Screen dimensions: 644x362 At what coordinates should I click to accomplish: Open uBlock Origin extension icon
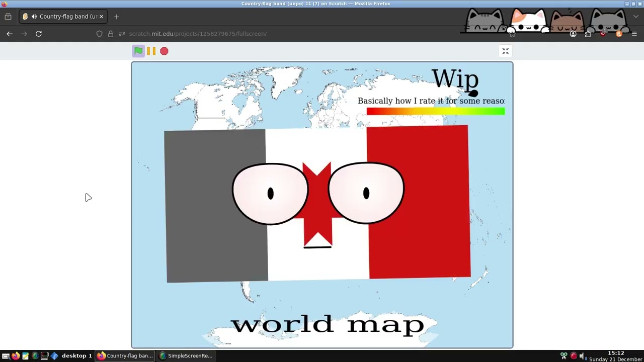603,34
